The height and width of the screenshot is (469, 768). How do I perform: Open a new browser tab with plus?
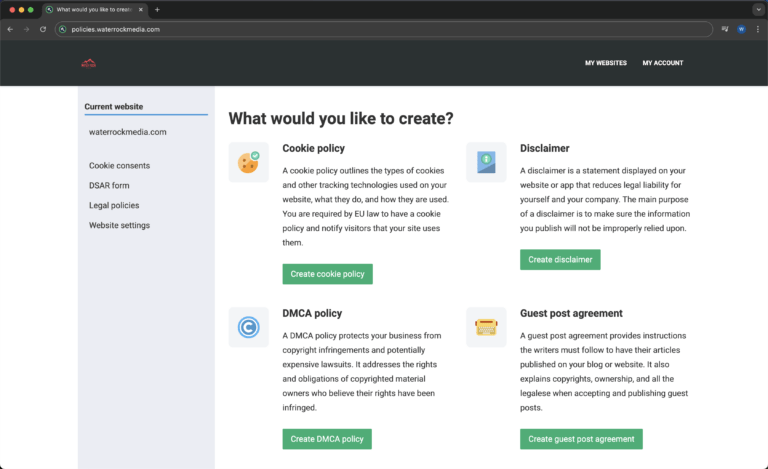pyautogui.click(x=157, y=10)
